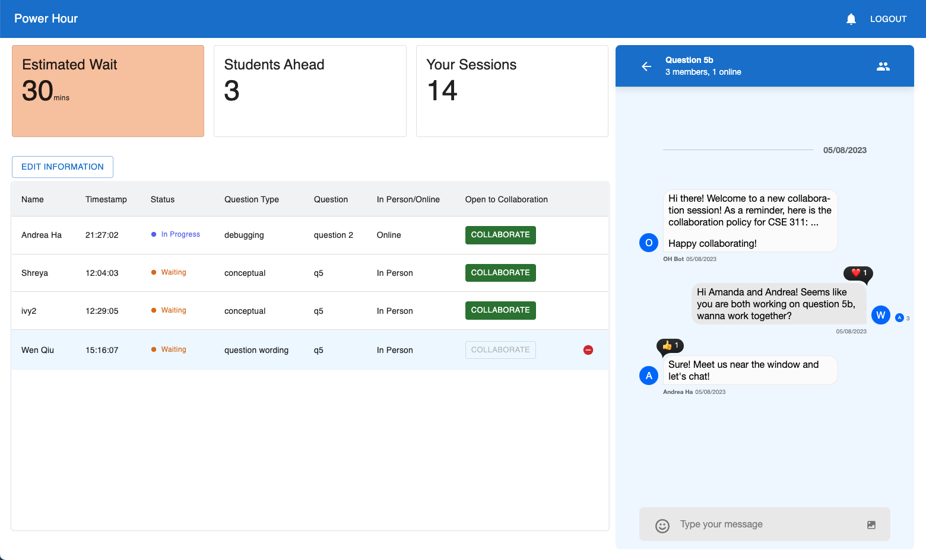Click the question wording cell
Image resolution: width=926 pixels, height=560 pixels.
click(x=256, y=350)
